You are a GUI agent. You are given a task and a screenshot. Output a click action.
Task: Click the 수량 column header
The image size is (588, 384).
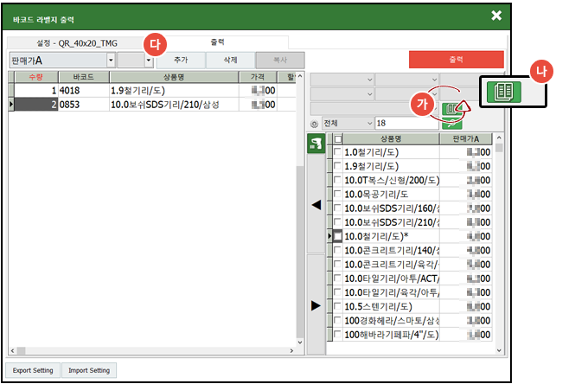(x=36, y=77)
